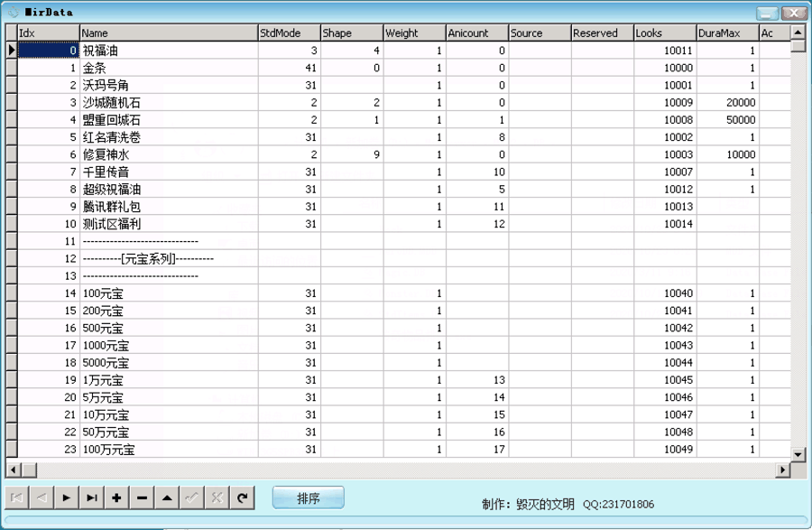Image resolution: width=812 pixels, height=530 pixels.
Task: Refresh data with the refresh arrow button
Action: pyautogui.click(x=242, y=497)
